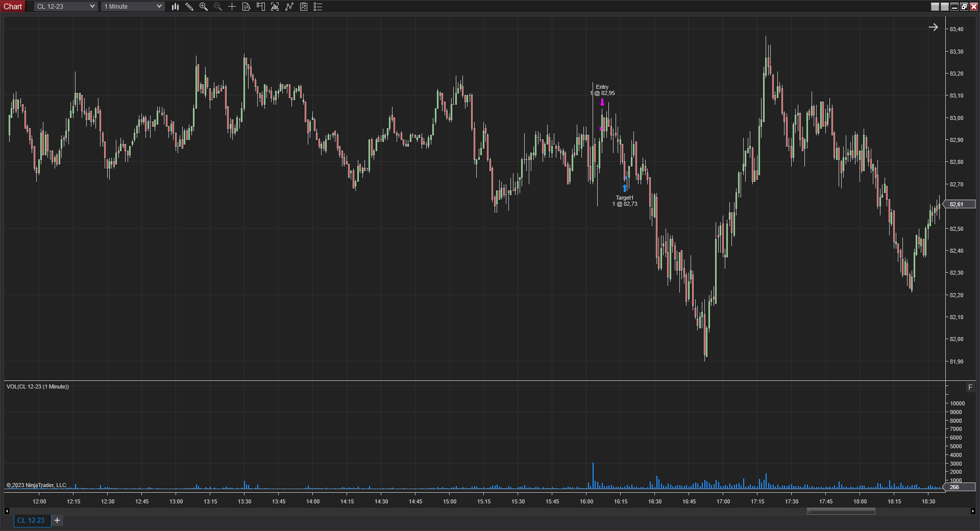Open the bar style chart icon
This screenshot has width=980, height=531.
175,7
